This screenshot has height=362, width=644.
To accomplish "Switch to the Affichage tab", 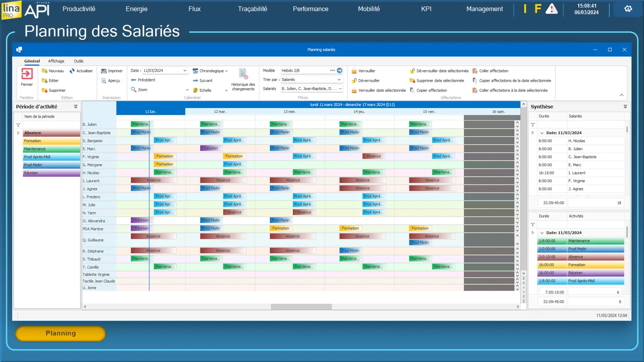I will (x=56, y=61).
